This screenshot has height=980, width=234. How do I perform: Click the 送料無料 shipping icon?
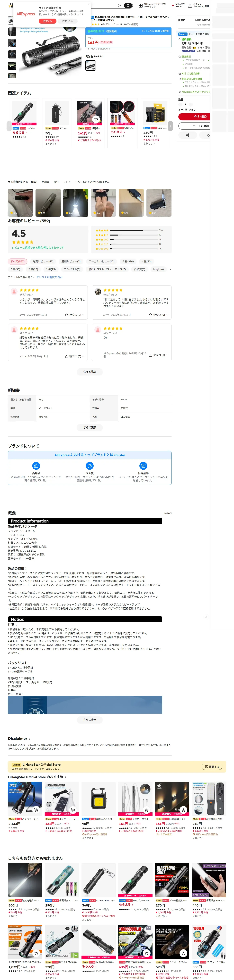[180, 39]
